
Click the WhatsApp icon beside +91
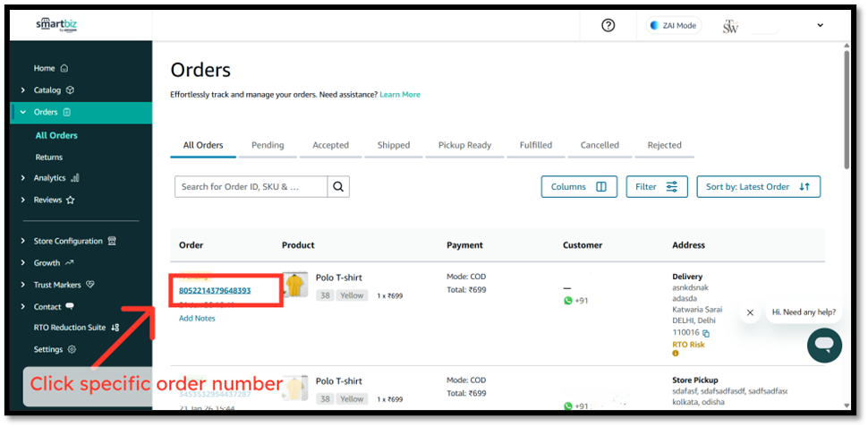pyautogui.click(x=567, y=301)
